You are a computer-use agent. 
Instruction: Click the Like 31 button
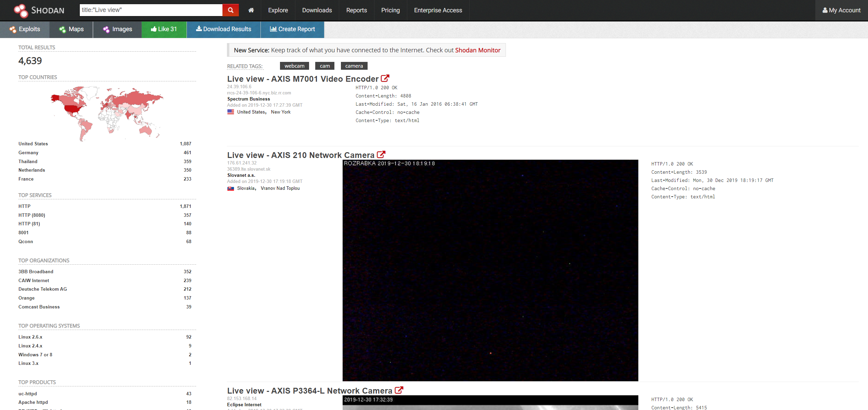pos(164,29)
